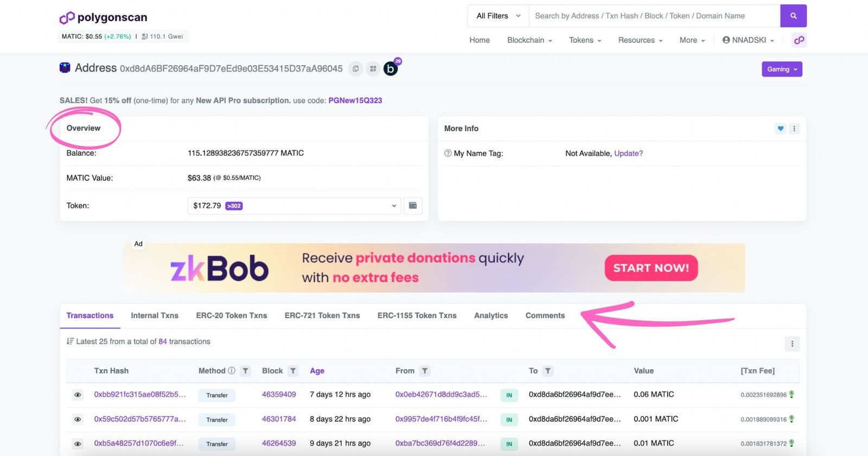Switch to ERC-20 Token Txns tab
This screenshot has height=456, width=868.
pyautogui.click(x=231, y=315)
